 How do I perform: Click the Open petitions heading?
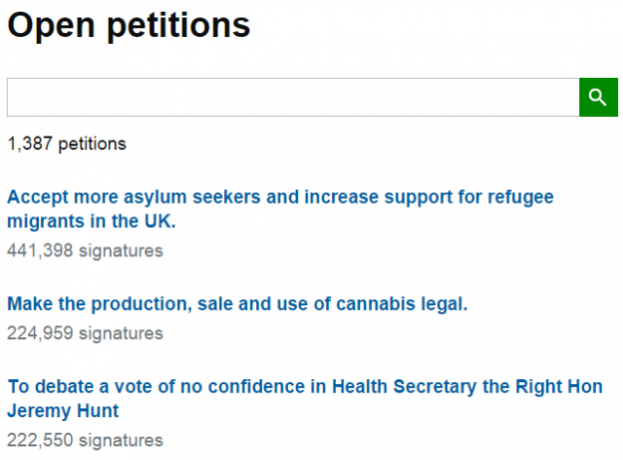tap(129, 26)
